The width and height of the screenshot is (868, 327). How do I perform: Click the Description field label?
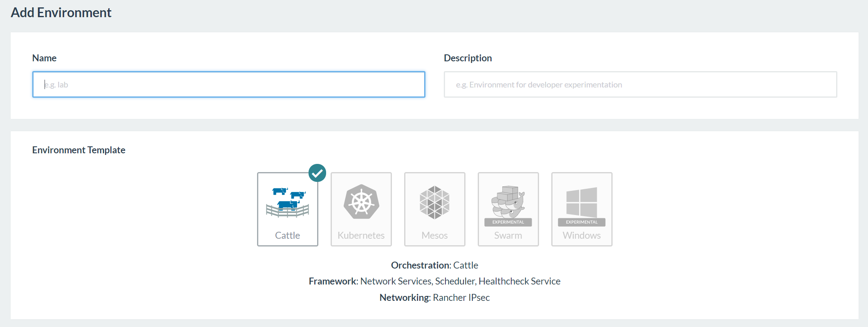(x=468, y=58)
